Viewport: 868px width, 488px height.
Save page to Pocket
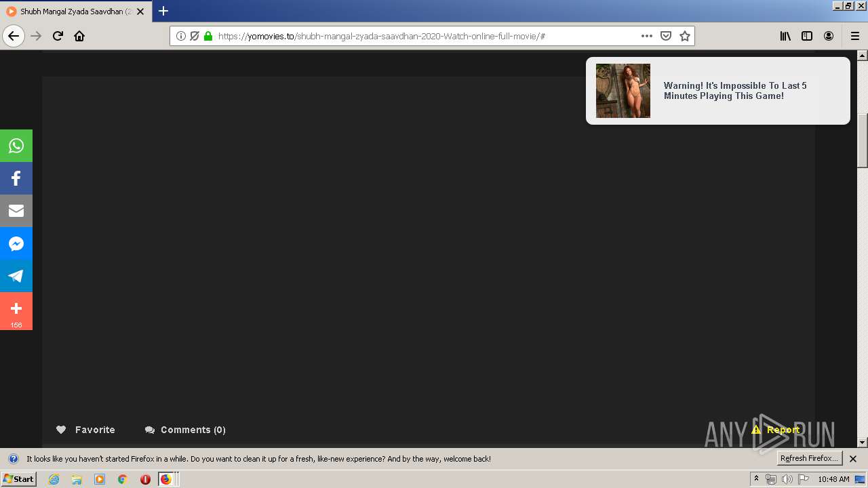pyautogui.click(x=666, y=36)
